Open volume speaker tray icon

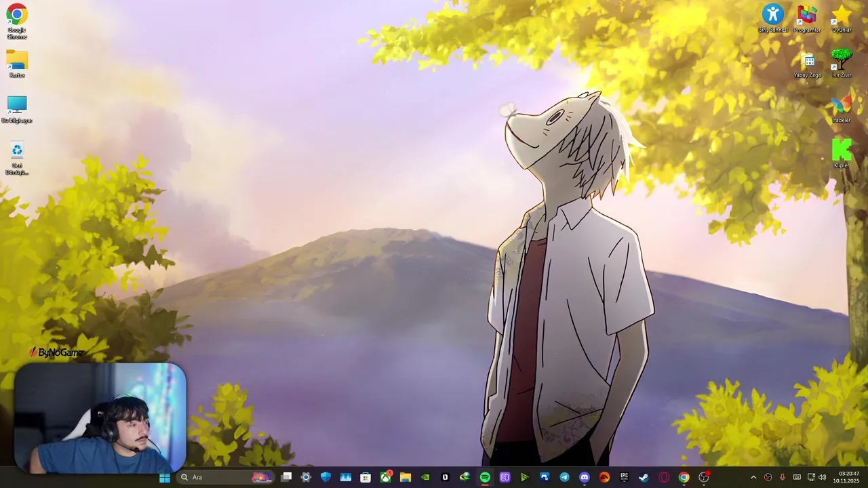point(822,477)
